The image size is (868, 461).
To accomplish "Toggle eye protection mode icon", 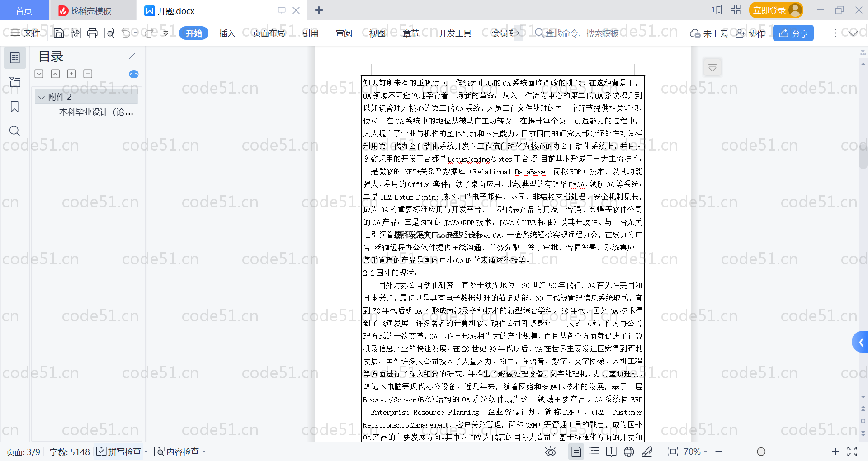I will coord(550,452).
